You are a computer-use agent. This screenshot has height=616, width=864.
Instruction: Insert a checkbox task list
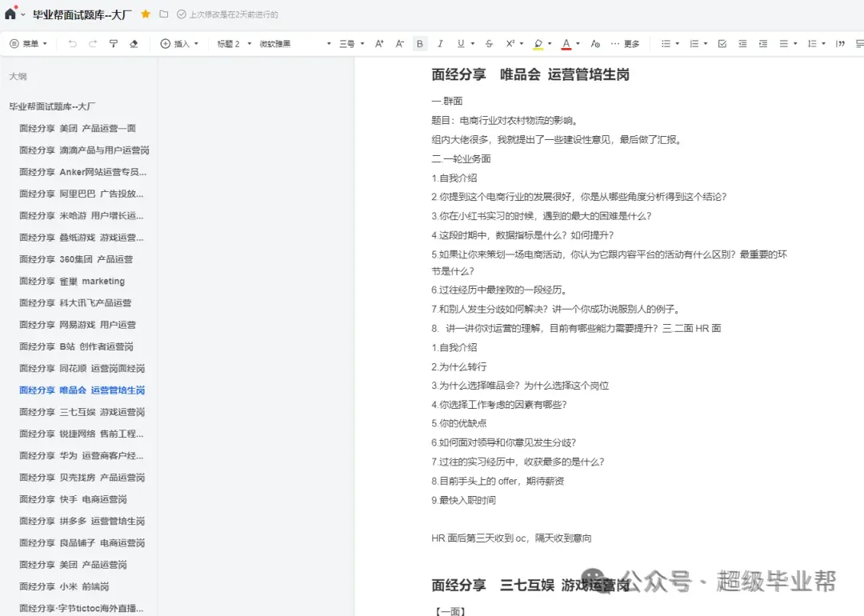[x=722, y=43]
